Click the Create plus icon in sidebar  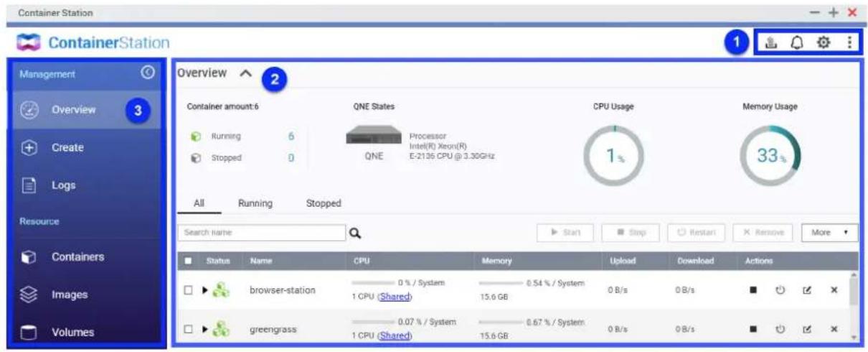pyautogui.click(x=29, y=147)
